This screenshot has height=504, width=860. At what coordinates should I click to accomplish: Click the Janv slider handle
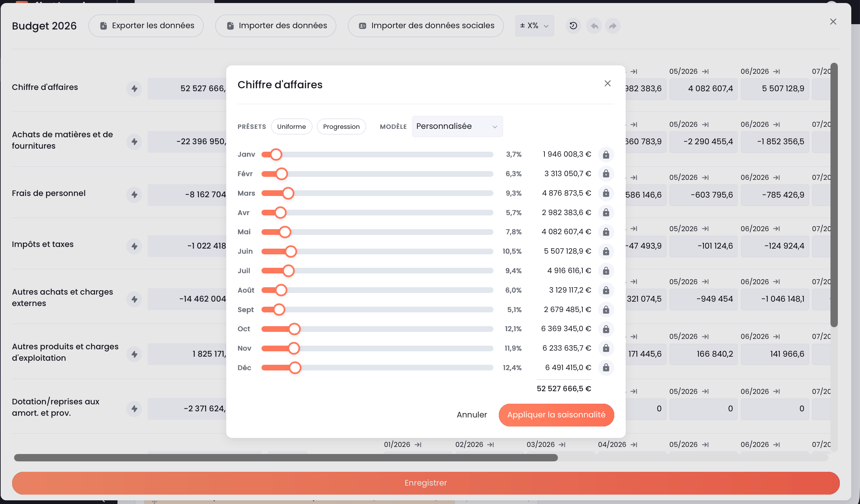point(276,155)
